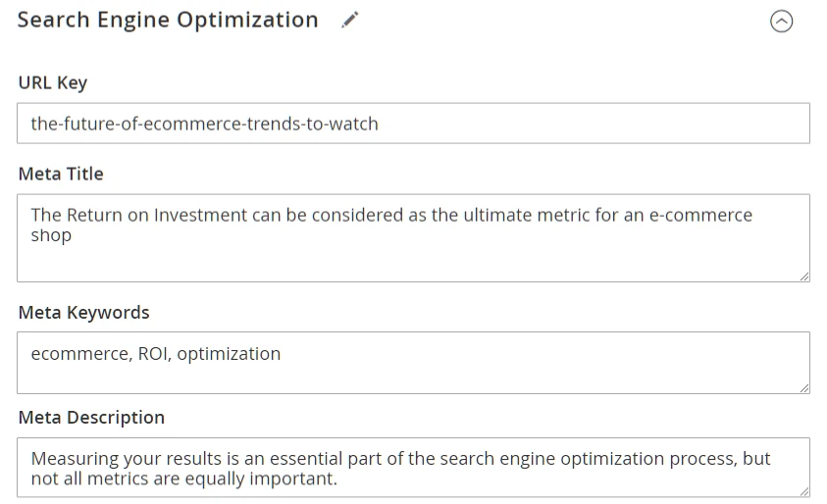Click the word "shop" in Meta Title

point(51,235)
